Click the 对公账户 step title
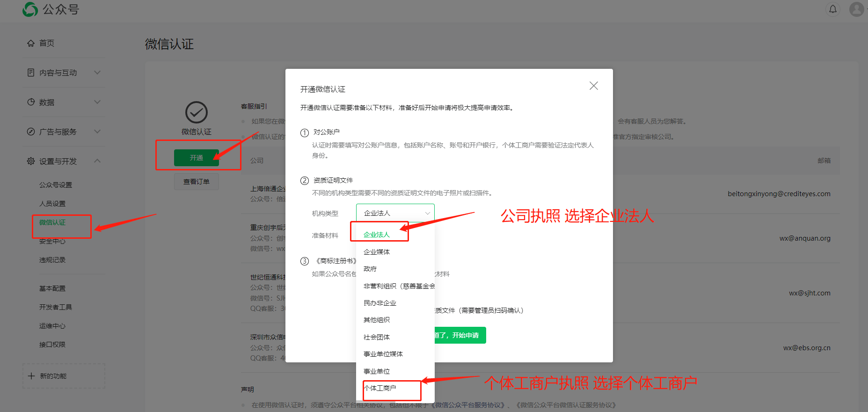Image resolution: width=868 pixels, height=412 pixels. [327, 132]
